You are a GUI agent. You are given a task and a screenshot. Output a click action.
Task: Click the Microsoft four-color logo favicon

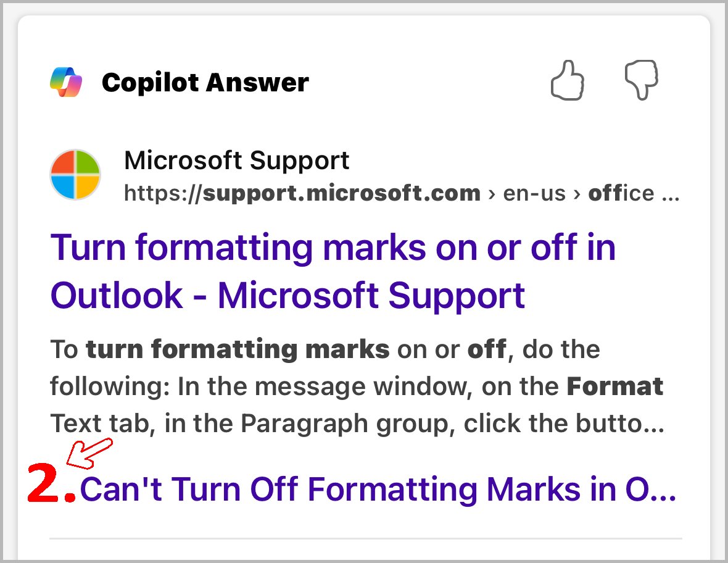tap(76, 175)
